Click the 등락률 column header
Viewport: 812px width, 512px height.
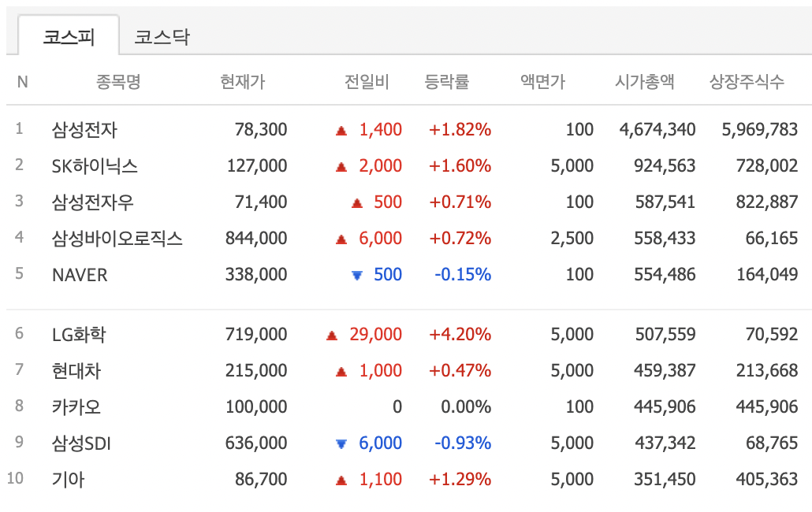click(x=446, y=81)
